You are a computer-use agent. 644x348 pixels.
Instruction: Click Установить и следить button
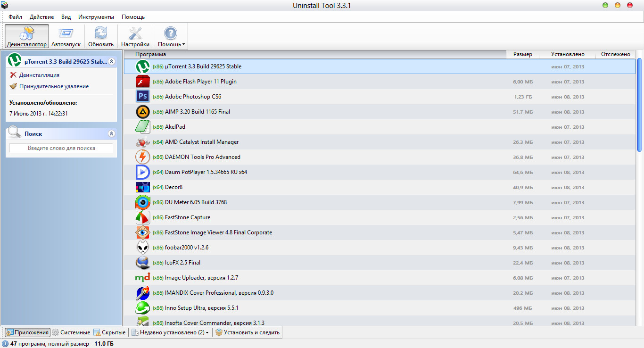pyautogui.click(x=248, y=332)
